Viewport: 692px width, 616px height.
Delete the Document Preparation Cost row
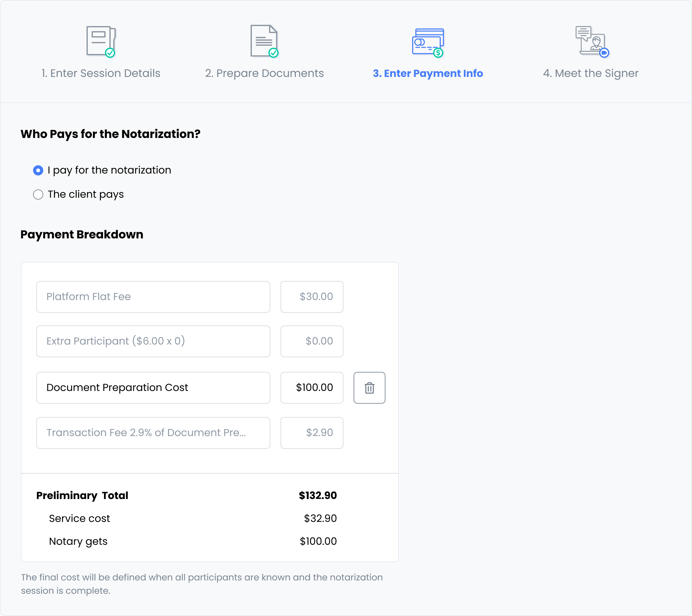pos(369,387)
